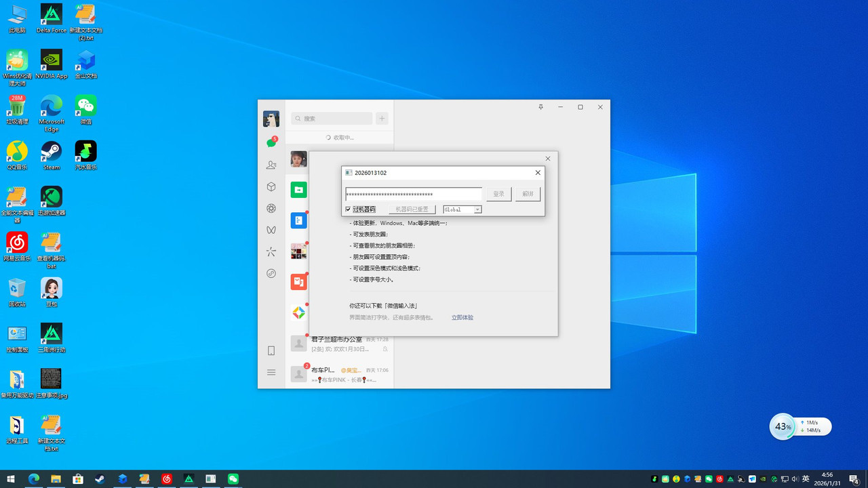Click the plus button beside WeChat search

[382, 119]
